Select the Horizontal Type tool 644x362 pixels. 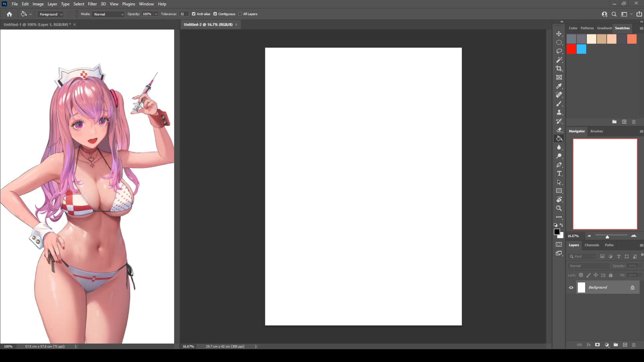pyautogui.click(x=559, y=174)
